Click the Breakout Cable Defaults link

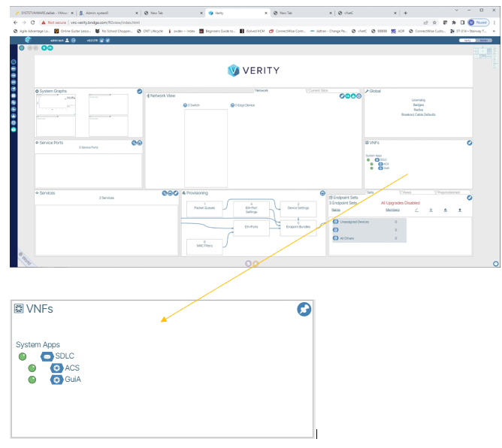click(x=418, y=115)
